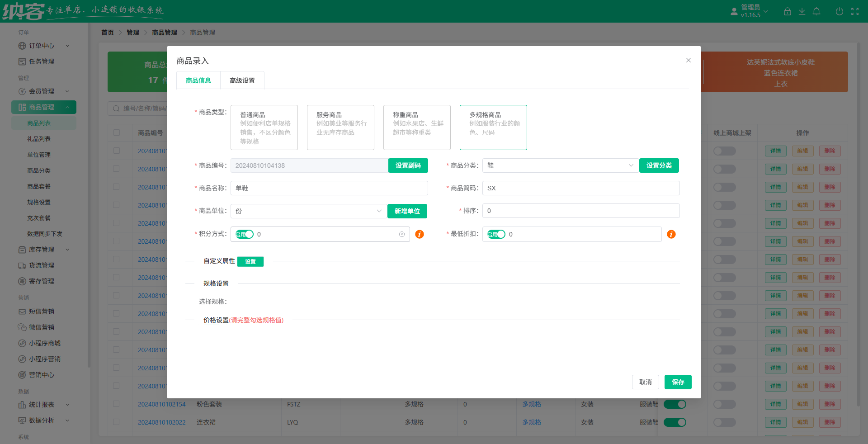This screenshot has height=444, width=868.
Task: Toggle fullscreen mode icon
Action: [855, 11]
